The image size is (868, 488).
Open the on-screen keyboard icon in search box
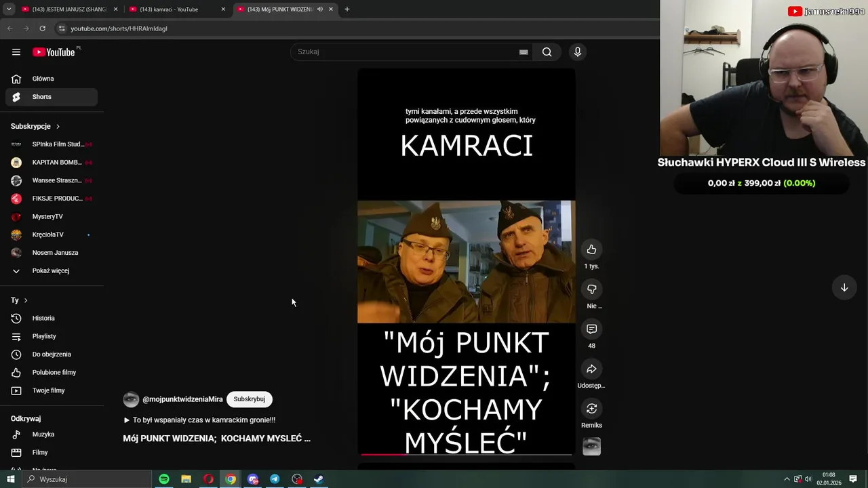524,52
